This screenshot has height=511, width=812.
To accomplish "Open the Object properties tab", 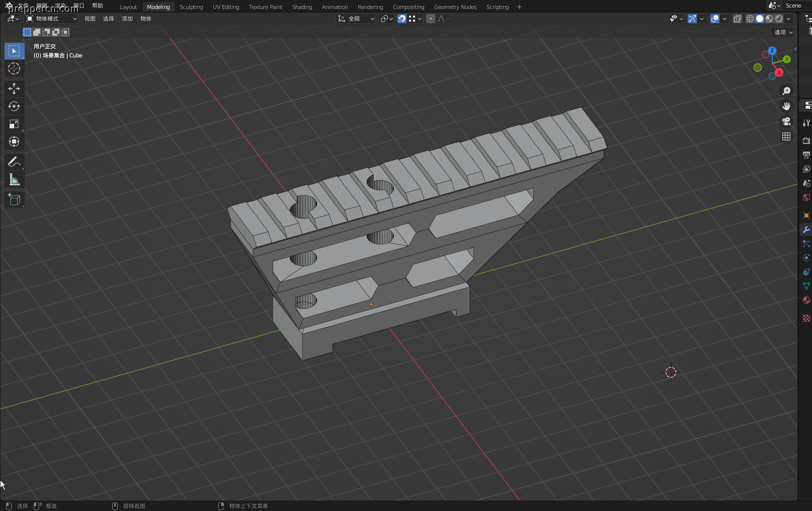I will 806,215.
